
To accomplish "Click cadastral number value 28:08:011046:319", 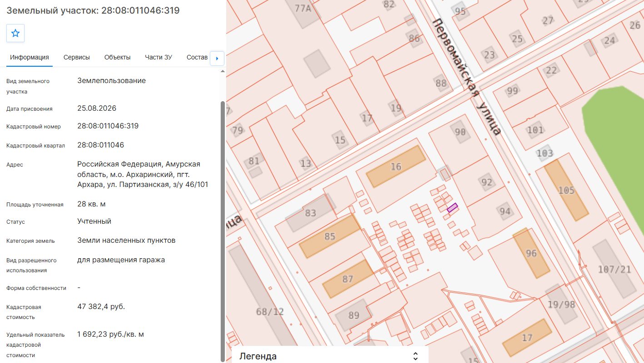I will [x=108, y=126].
